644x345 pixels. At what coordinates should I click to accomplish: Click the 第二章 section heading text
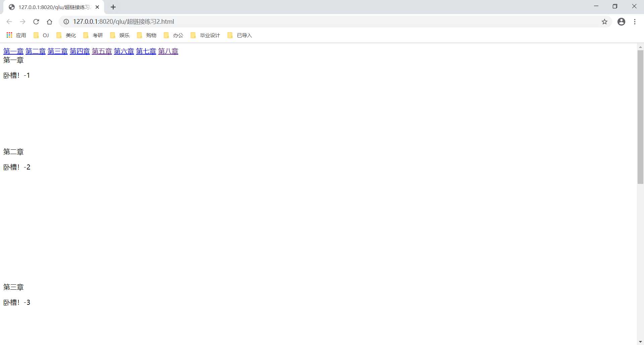point(13,152)
